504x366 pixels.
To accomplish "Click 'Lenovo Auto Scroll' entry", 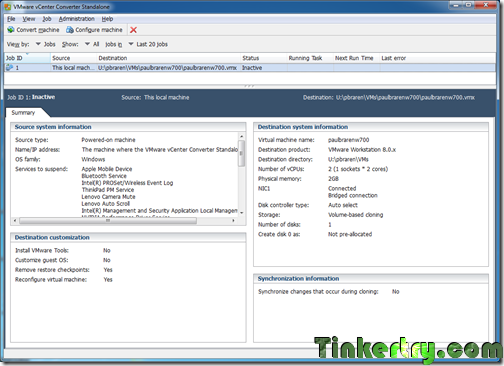I will (x=106, y=204).
